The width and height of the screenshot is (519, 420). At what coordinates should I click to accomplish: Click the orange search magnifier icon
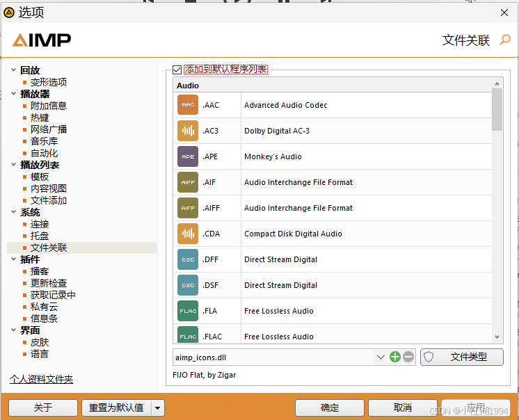click(505, 40)
